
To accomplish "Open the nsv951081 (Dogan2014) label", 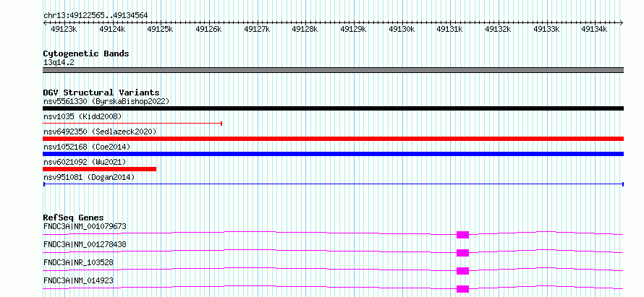I will click(89, 177).
